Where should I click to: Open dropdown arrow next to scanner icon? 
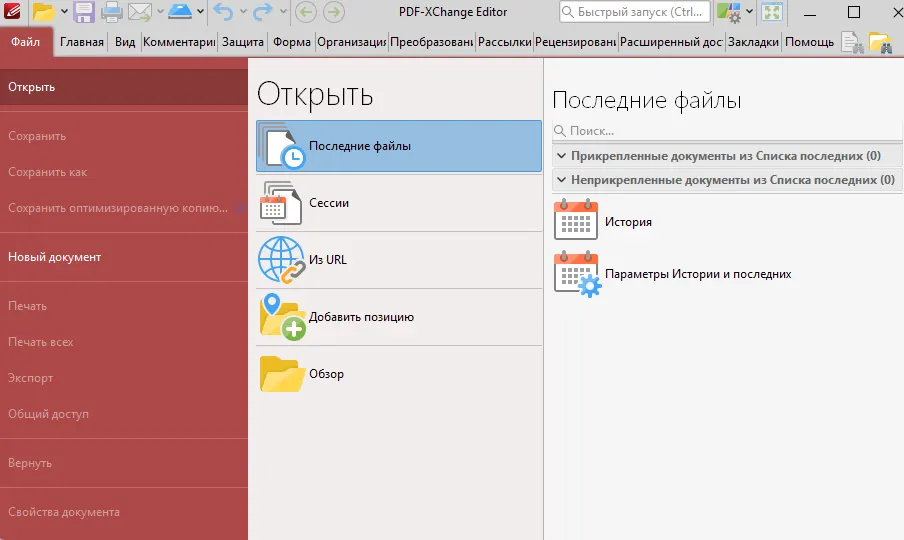pos(200,12)
